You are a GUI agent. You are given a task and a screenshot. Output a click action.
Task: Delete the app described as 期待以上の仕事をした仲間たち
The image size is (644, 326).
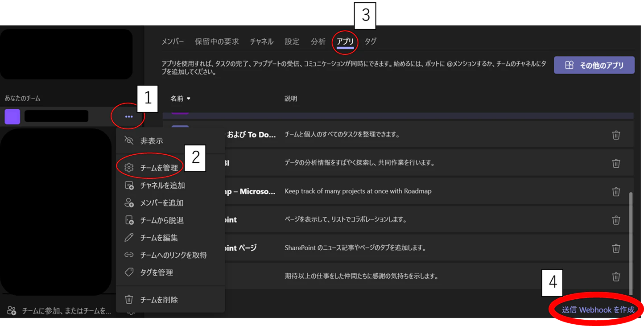pyautogui.click(x=616, y=277)
